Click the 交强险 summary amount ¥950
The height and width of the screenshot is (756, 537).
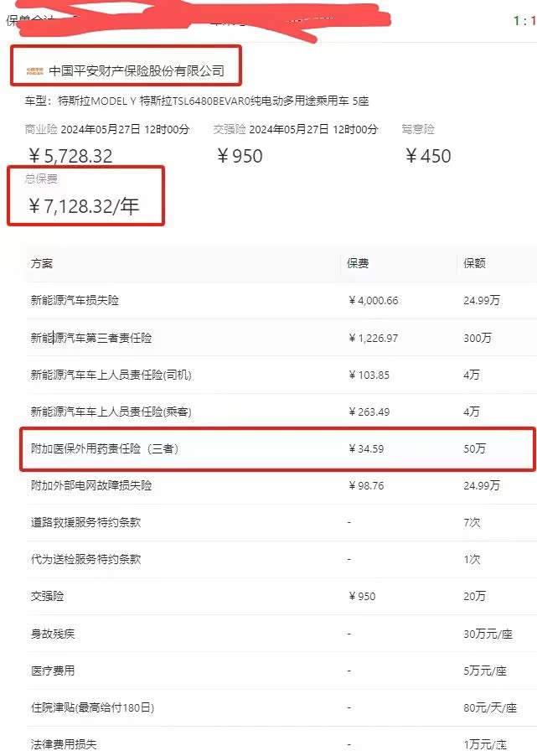pos(240,156)
